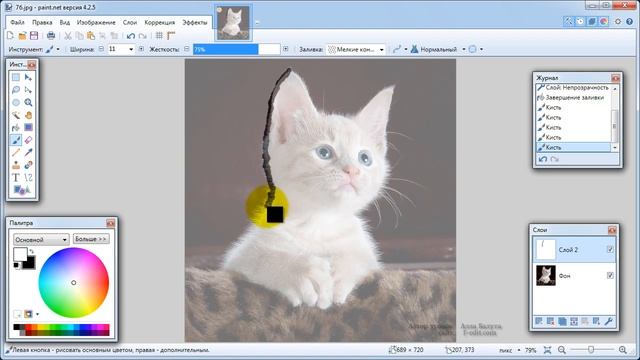Open the Ширина brush width dropdown
This screenshot has width=640, height=360.
[x=131, y=49]
